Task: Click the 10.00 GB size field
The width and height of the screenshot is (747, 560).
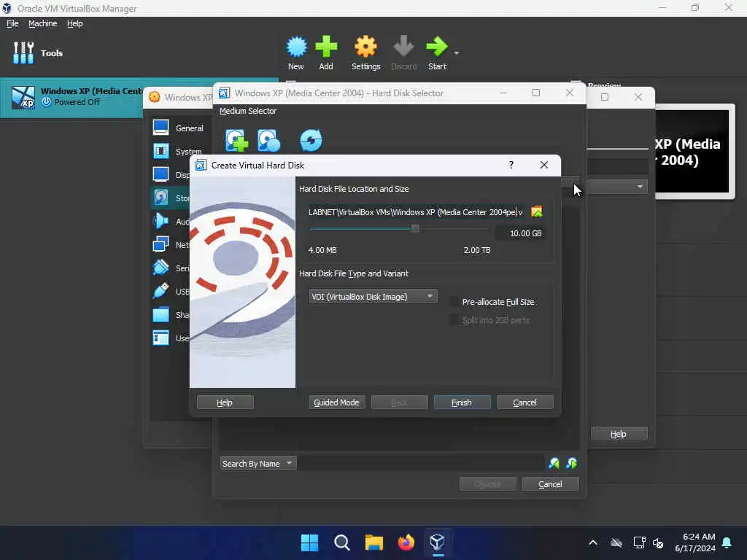Action: (x=519, y=233)
